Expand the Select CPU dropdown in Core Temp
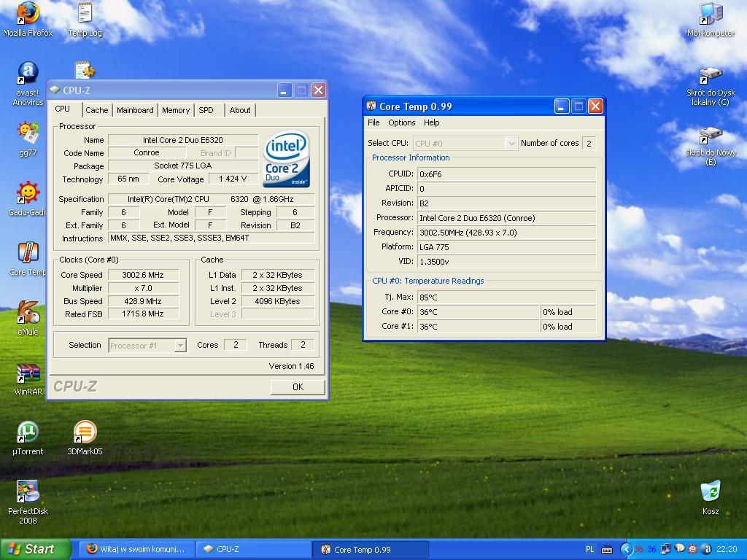The width and height of the screenshot is (747, 560). tap(511, 144)
